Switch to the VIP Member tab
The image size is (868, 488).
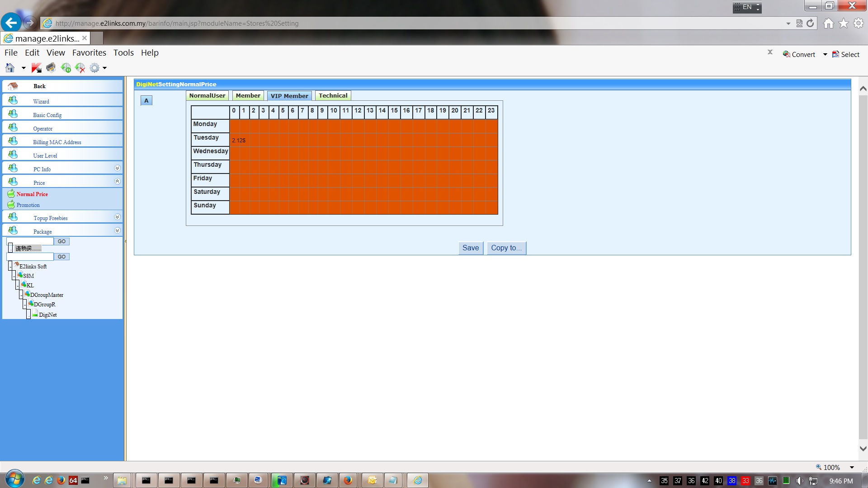pyautogui.click(x=289, y=96)
